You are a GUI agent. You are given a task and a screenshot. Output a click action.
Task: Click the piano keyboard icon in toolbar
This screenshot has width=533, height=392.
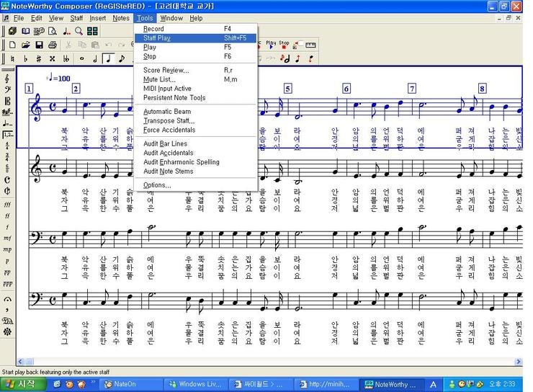(x=310, y=45)
